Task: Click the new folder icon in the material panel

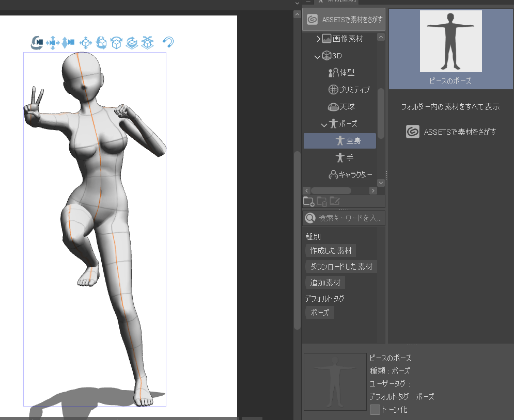Action: 309,202
